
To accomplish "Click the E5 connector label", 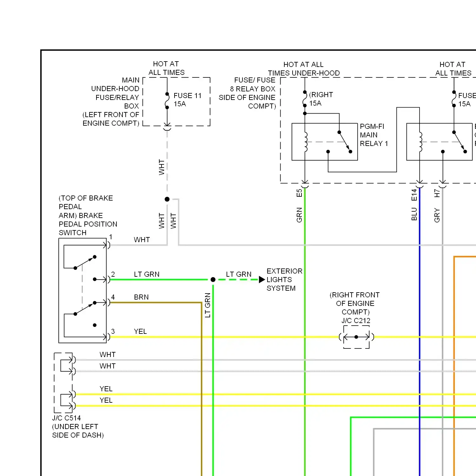I will pyautogui.click(x=299, y=193).
